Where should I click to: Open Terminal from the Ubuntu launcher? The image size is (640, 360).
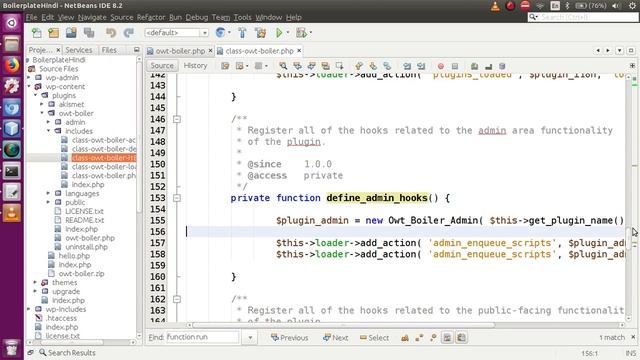coord(11,171)
